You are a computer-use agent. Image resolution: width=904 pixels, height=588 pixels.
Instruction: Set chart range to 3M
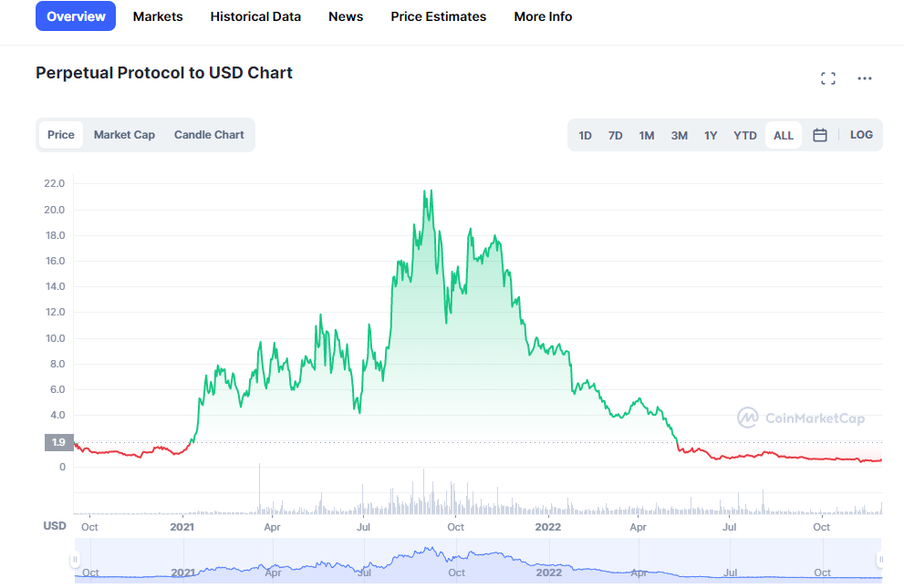pos(679,135)
